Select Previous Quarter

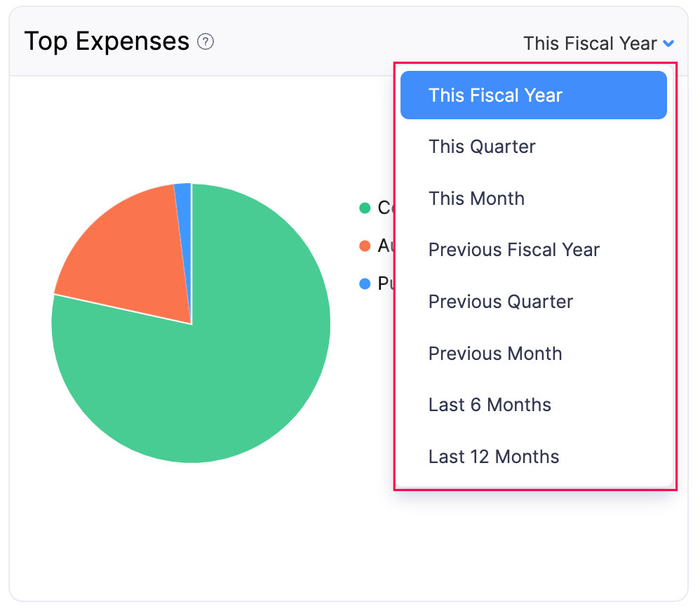(500, 302)
